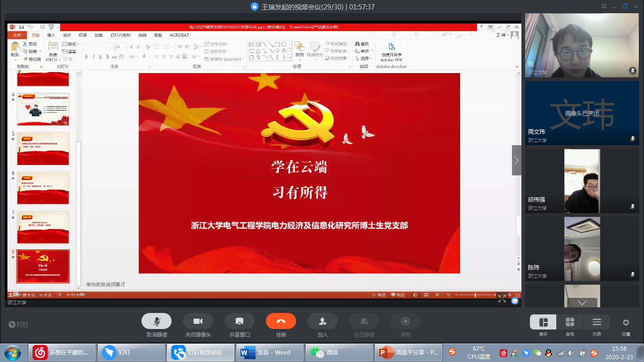Viewport: 644px width, 362px height.
Task: Expand the 形状填充 (Shape Fill) dropdown
Action: (349, 43)
